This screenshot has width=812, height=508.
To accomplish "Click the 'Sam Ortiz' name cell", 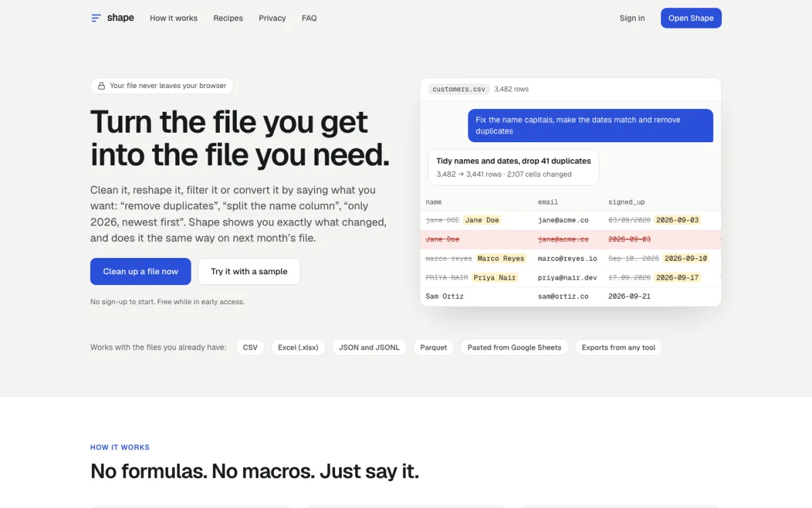I will point(445,296).
